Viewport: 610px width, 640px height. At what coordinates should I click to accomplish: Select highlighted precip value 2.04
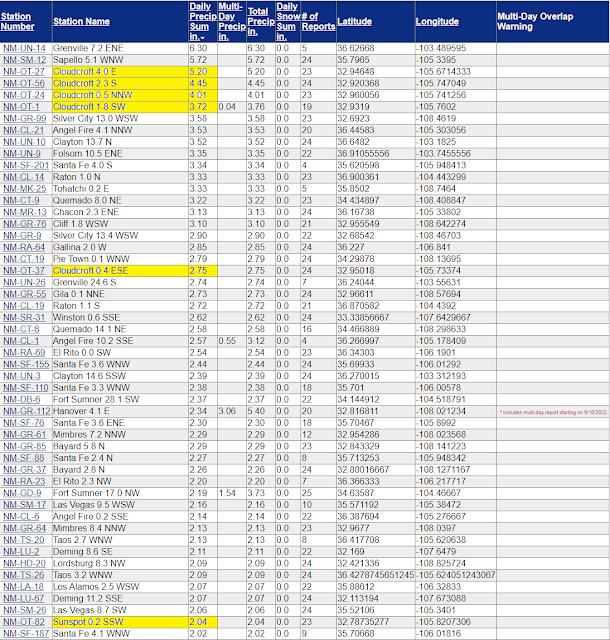pyautogui.click(x=203, y=622)
